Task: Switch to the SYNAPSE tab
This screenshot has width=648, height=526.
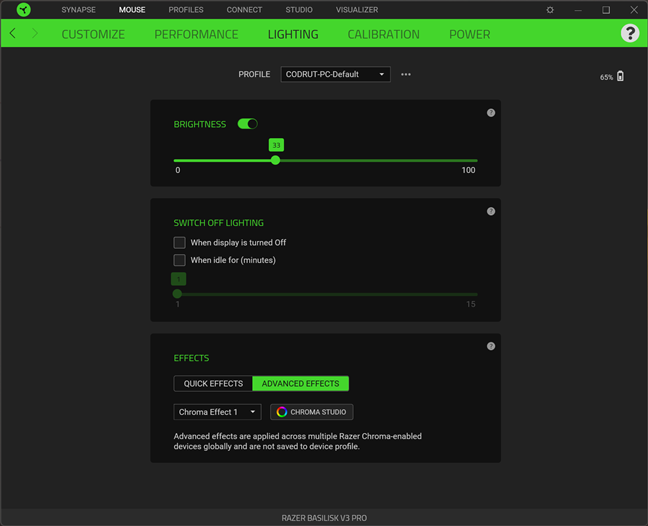Action: [79, 10]
